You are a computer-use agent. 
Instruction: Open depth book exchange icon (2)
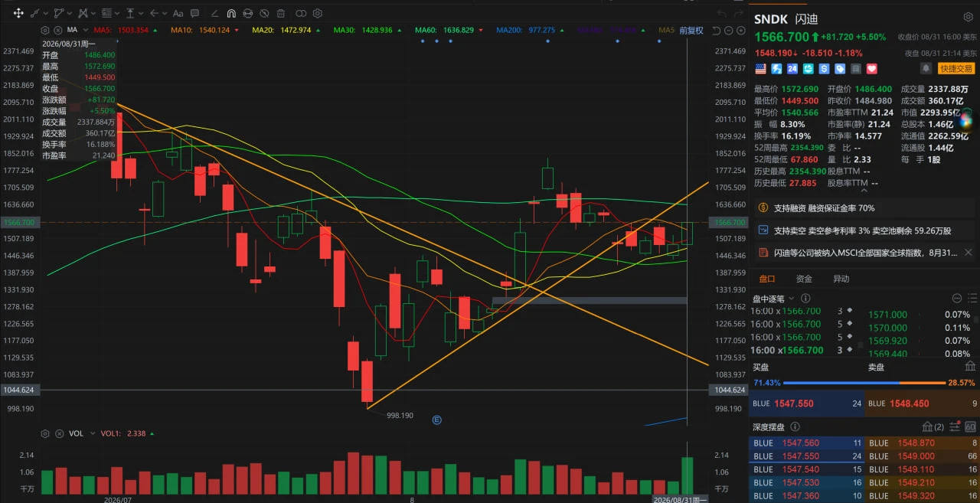pyautogui.click(x=933, y=426)
